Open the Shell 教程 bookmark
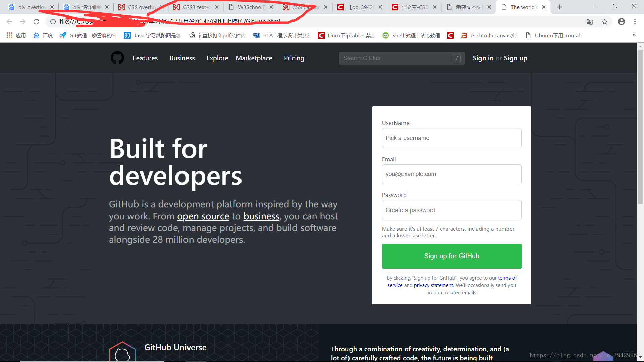The image size is (644, 362). (411, 35)
